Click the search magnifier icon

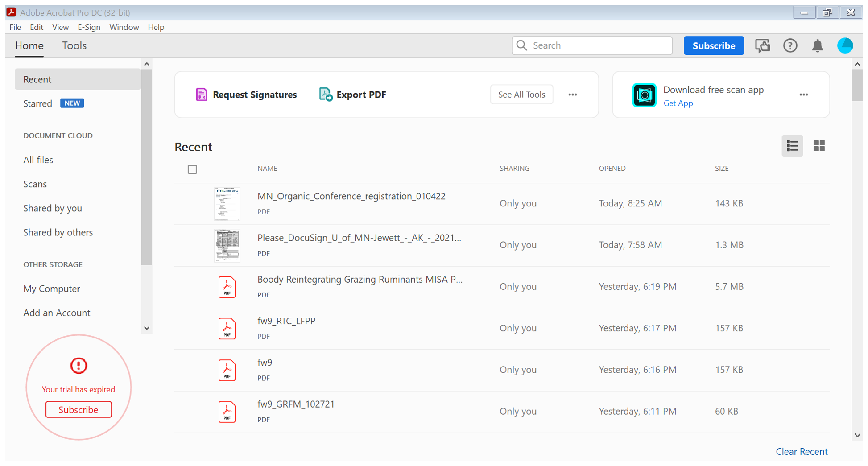pyautogui.click(x=521, y=45)
